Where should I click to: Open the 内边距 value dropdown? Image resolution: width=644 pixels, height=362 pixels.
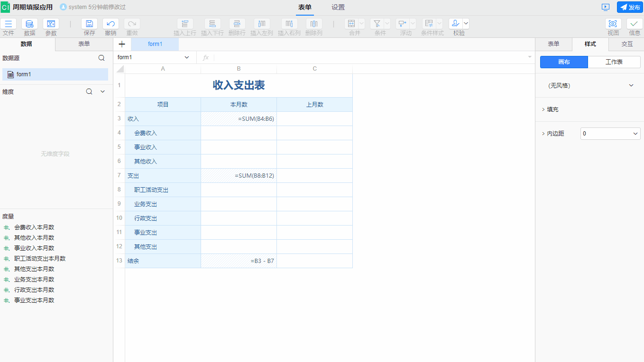click(610, 134)
